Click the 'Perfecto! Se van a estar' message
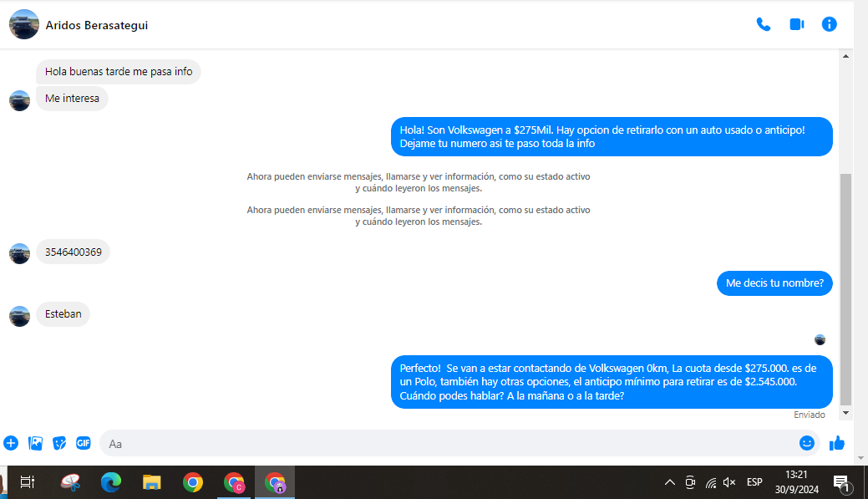This screenshot has width=868, height=499. point(612,382)
